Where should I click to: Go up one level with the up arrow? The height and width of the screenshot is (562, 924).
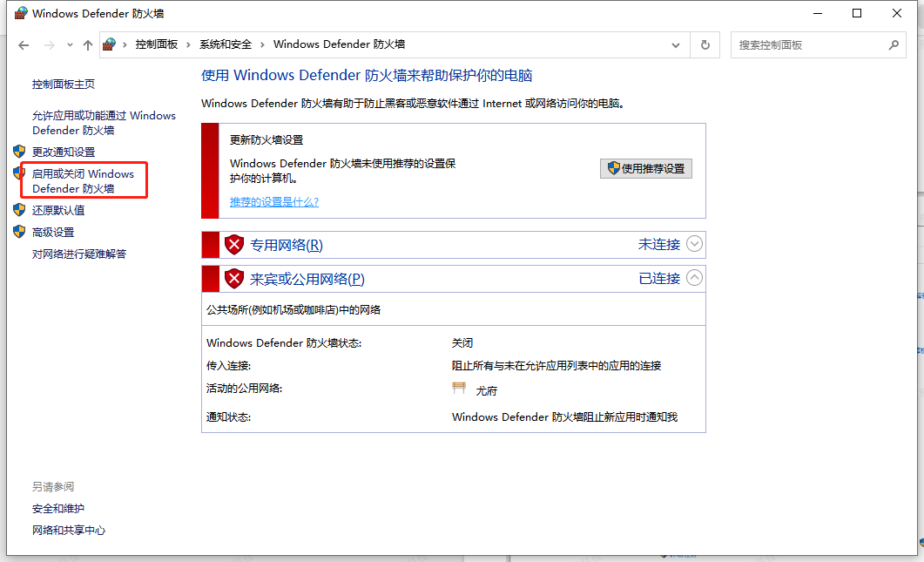click(x=88, y=44)
